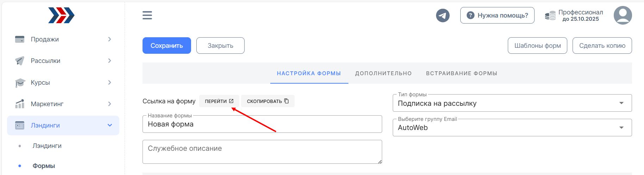
Task: Click the Перейти button
Action: [219, 101]
